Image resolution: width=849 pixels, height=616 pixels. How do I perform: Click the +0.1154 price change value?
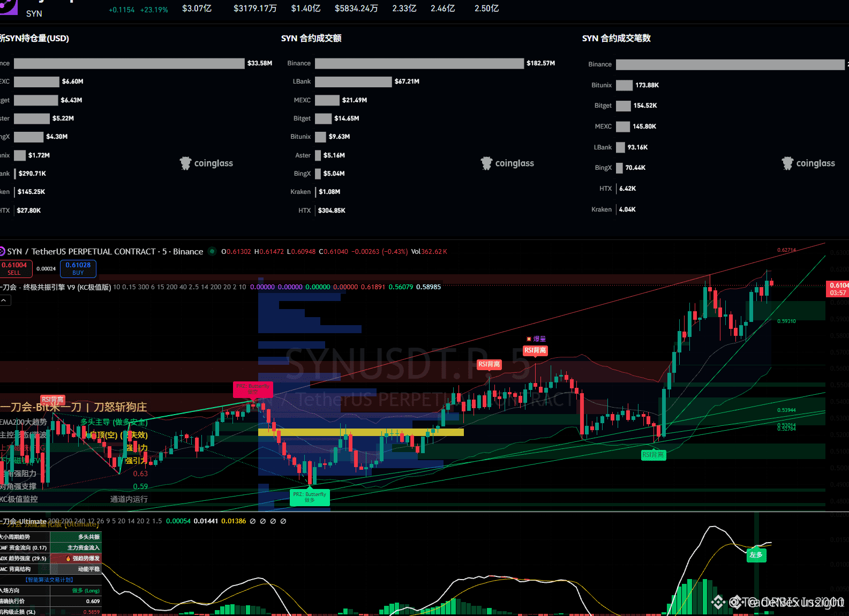pos(122,10)
